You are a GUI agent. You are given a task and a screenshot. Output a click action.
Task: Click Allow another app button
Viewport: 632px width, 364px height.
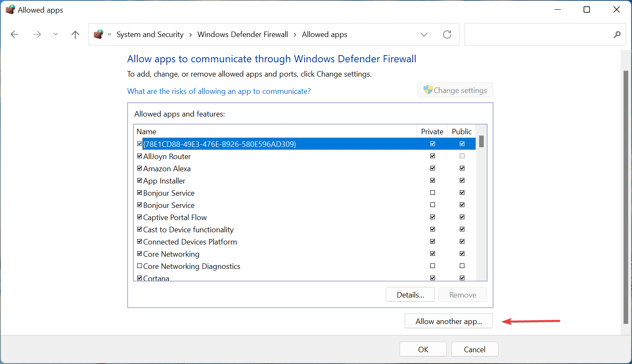[448, 321]
